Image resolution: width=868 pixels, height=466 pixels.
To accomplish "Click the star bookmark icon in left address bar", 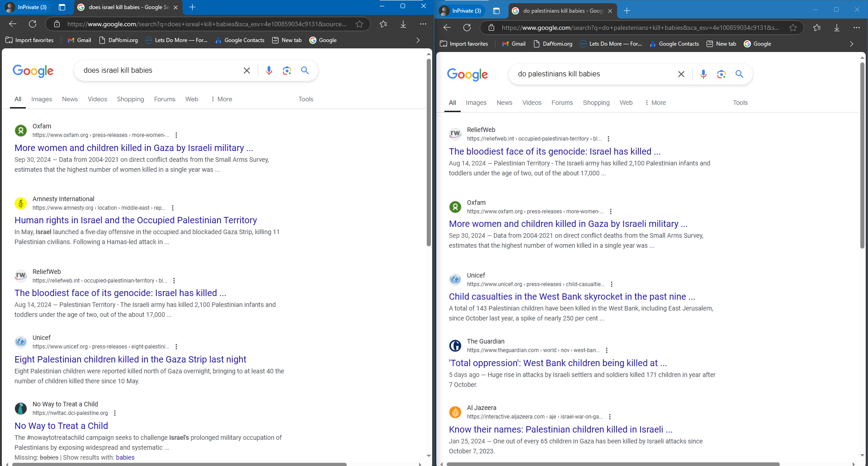I will point(359,24).
